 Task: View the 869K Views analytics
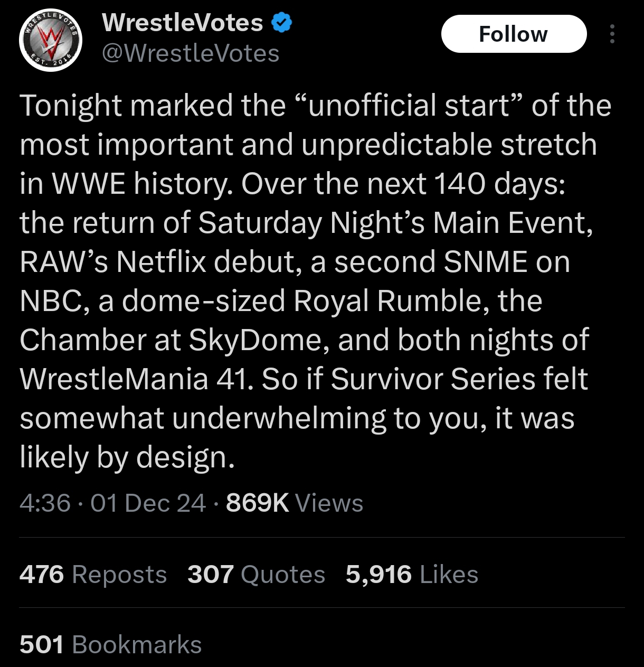pos(294,503)
